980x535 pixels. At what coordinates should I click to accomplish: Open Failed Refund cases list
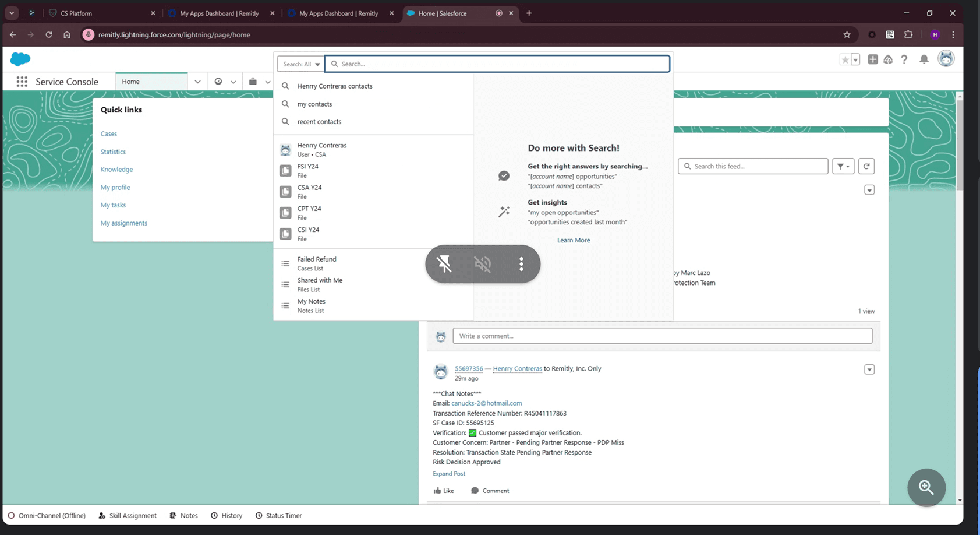tap(373, 263)
